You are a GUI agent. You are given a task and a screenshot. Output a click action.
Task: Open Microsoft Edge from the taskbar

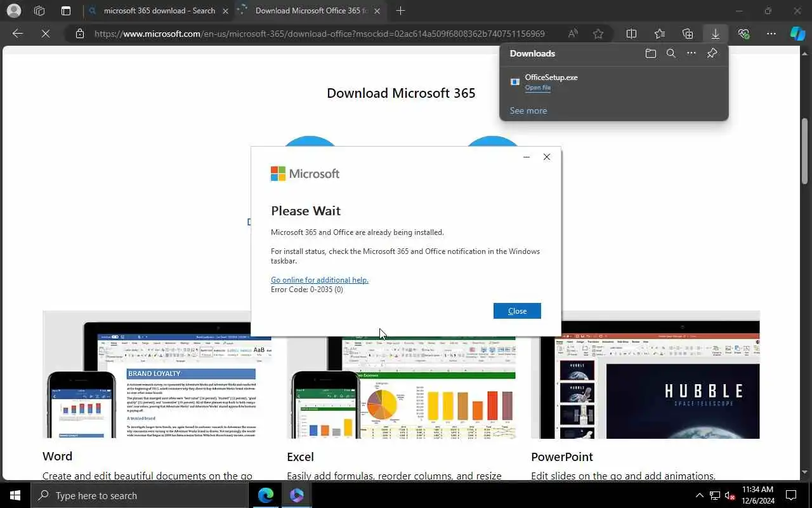click(266, 495)
